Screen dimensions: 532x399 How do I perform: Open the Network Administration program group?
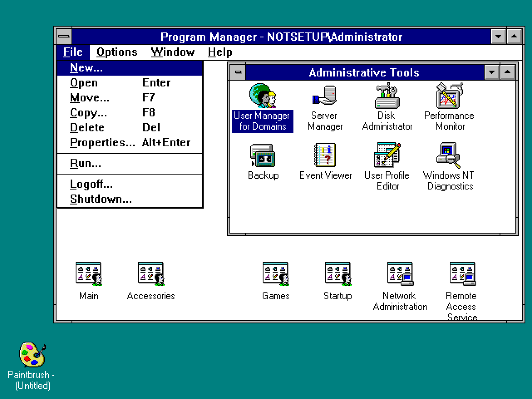click(399, 273)
